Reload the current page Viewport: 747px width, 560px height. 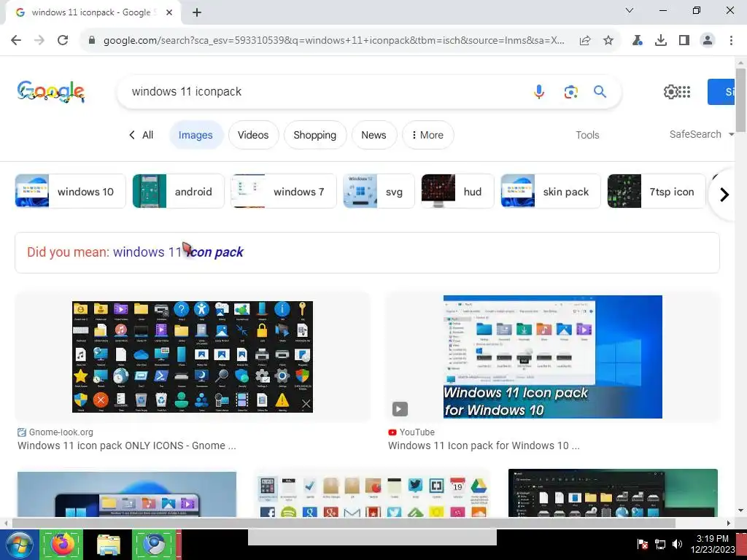63,41
